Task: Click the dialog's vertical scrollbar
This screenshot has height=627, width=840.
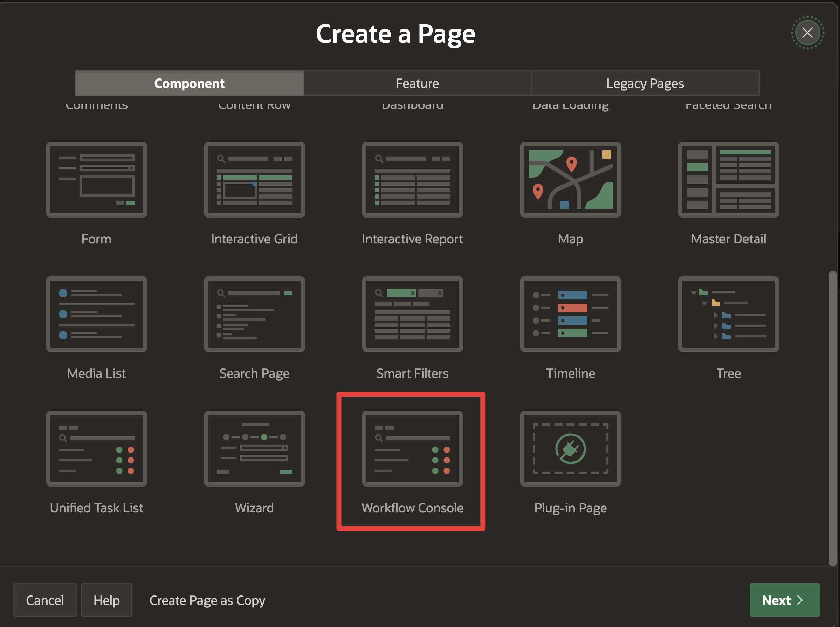Action: point(832,418)
